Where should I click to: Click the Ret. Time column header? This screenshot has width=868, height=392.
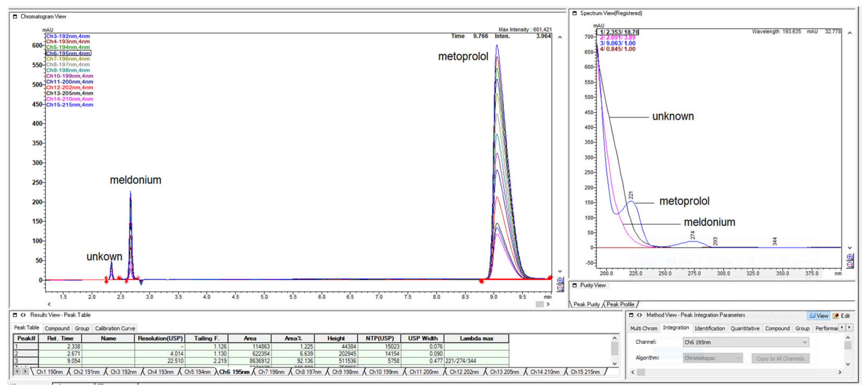[60, 339]
